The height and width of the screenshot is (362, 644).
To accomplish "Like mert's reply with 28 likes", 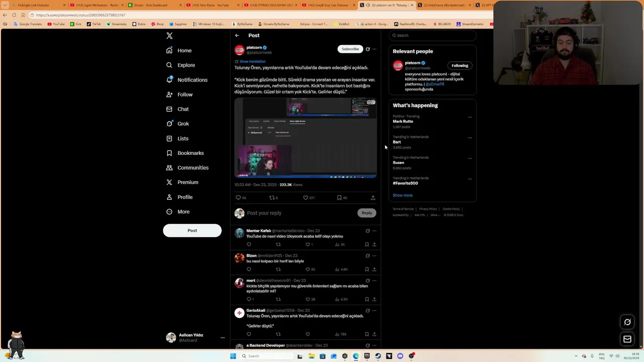I will tap(308, 299).
